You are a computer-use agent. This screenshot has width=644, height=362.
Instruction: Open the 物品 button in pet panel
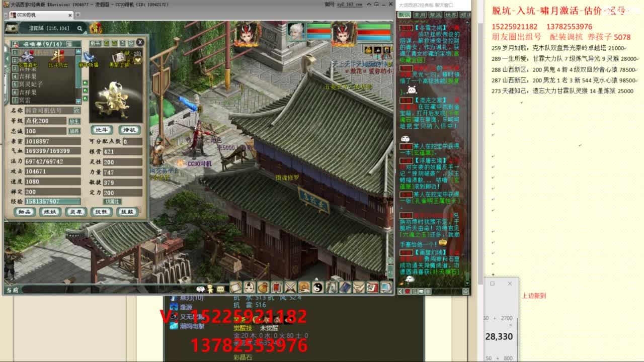click(x=24, y=212)
